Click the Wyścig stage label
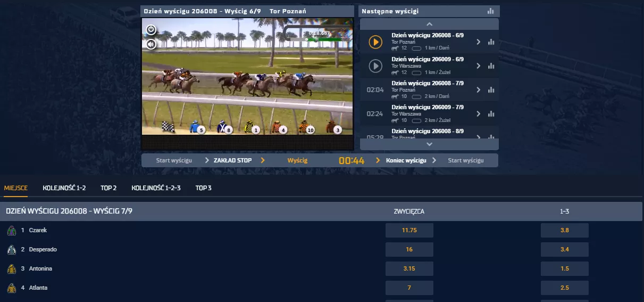 point(297,160)
